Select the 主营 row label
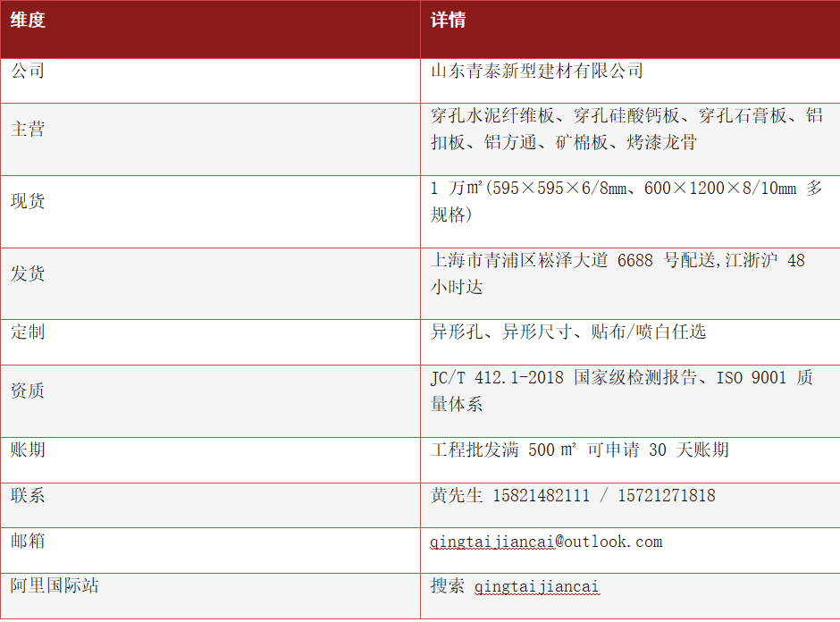840x622 pixels. pos(28,129)
